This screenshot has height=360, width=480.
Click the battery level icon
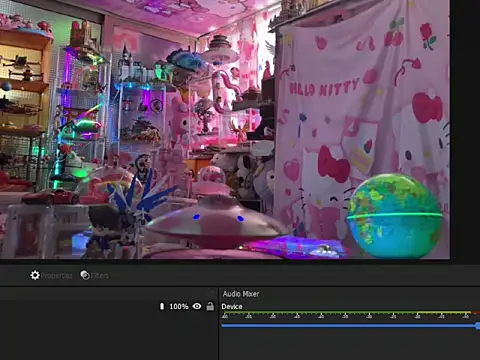[x=162, y=306]
